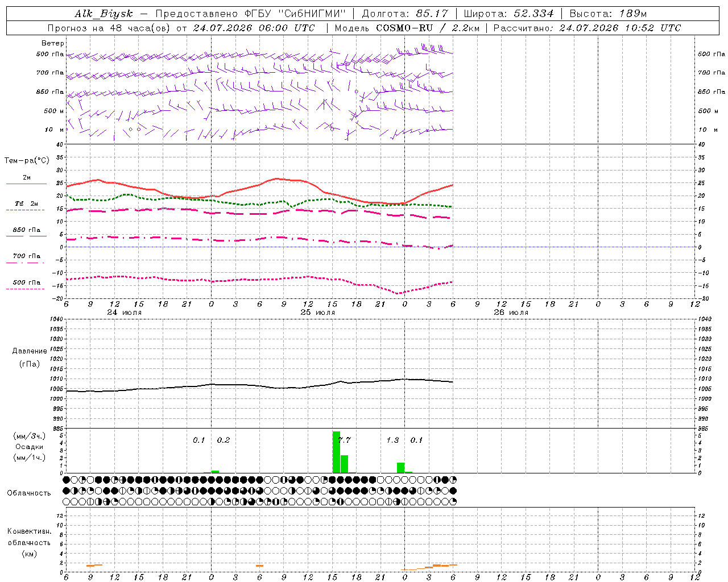The image size is (728, 582).
Task: Click the 850 гПа temperature legend entry
Action: pyautogui.click(x=26, y=230)
